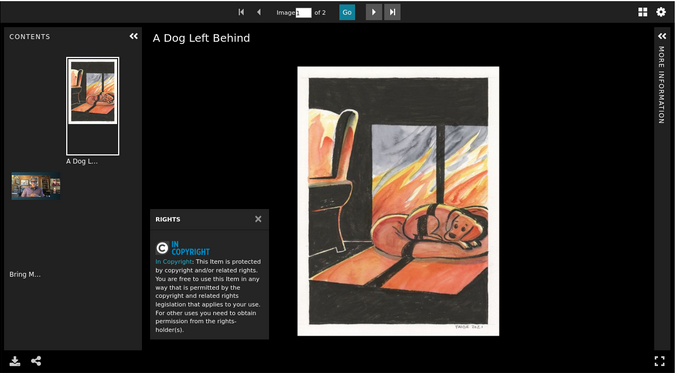Select 'A Dog Left Behind' thumbnail
The height and width of the screenshot is (373, 676).
tap(93, 106)
